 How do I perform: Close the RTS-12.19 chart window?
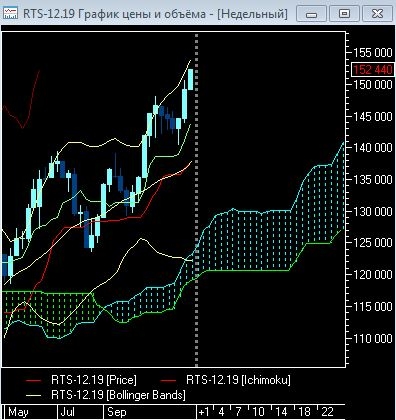377,14
